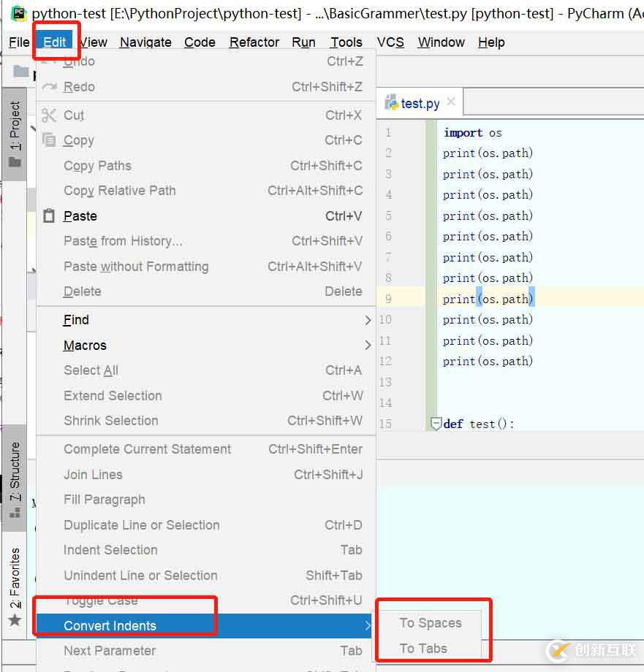Expand the Find submenu
Screen dimensions: 644x672
click(x=206, y=320)
